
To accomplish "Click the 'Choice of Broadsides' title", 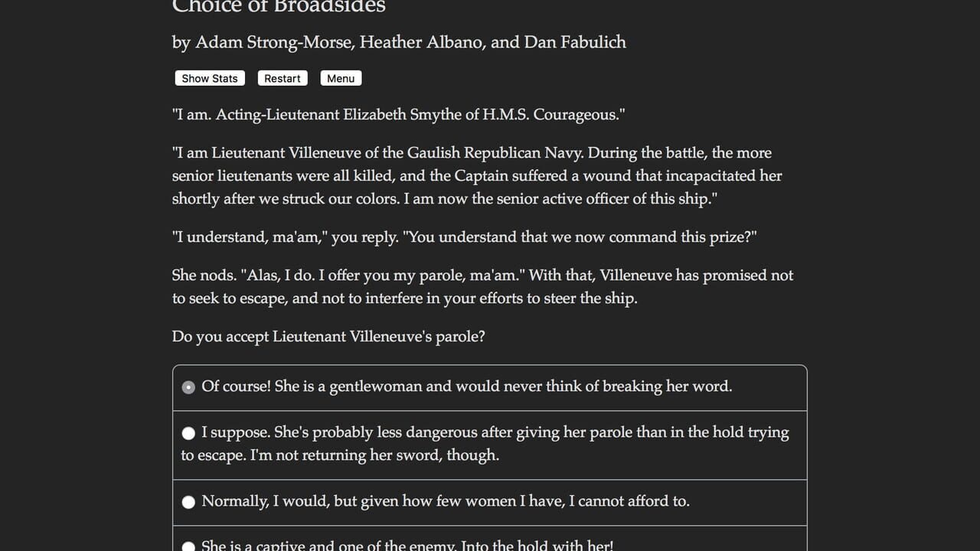I will point(279,7).
